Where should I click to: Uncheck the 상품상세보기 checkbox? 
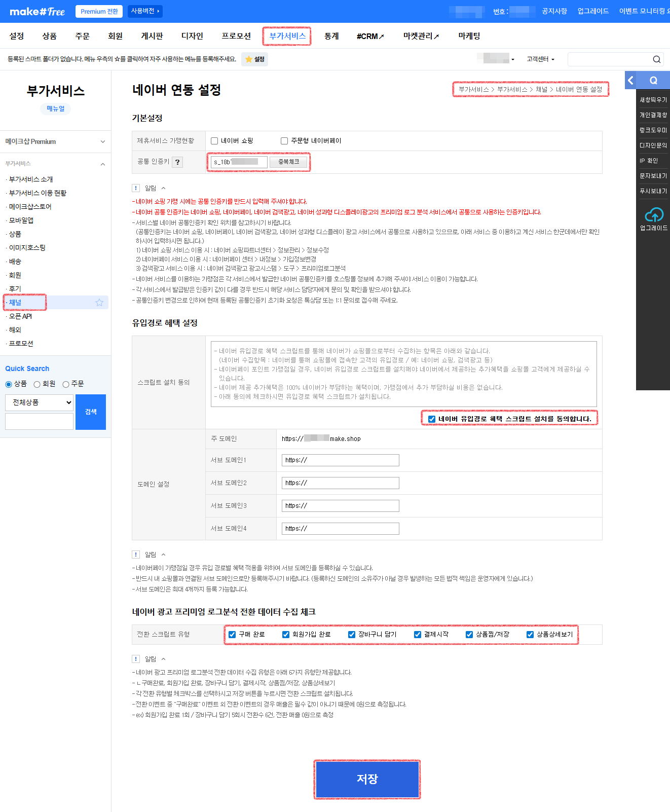(x=530, y=635)
